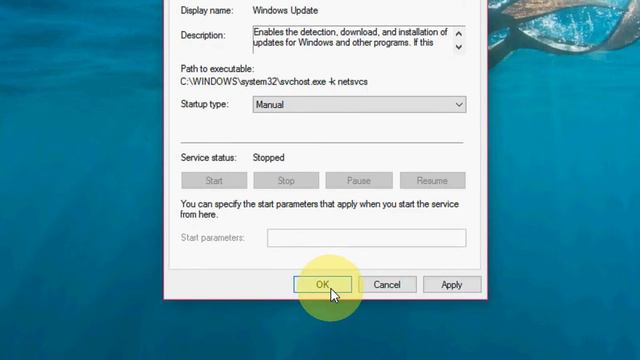Click the Stopped service status value
The width and height of the screenshot is (640, 360).
click(269, 158)
